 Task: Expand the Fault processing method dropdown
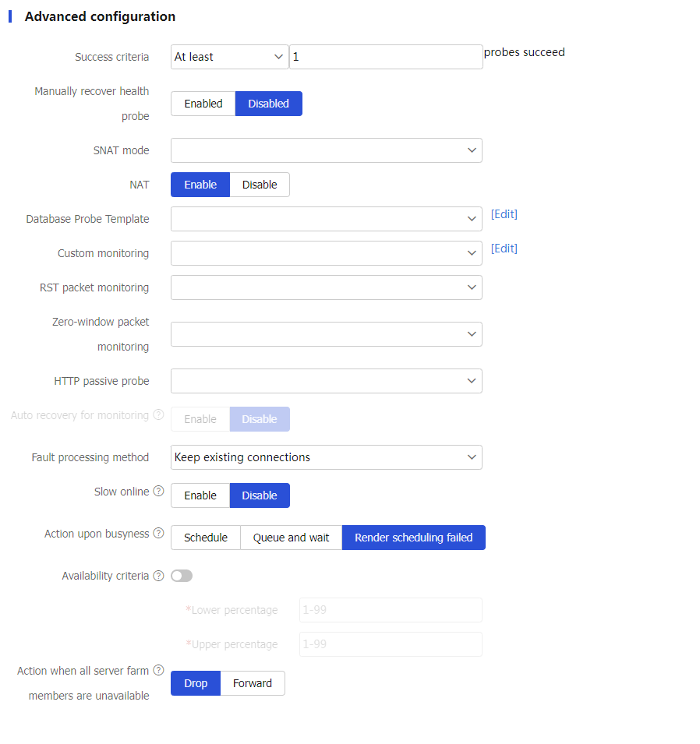click(x=326, y=457)
